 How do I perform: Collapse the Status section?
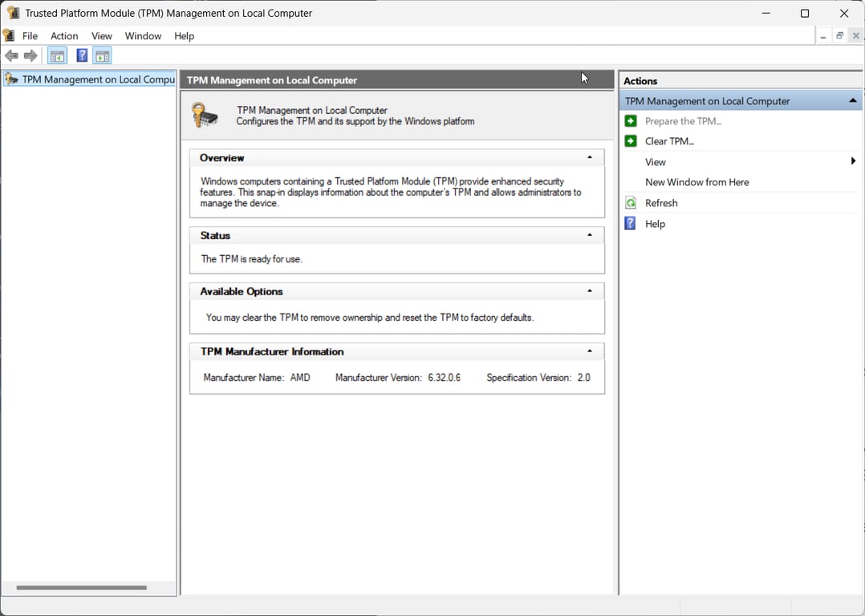pos(590,236)
